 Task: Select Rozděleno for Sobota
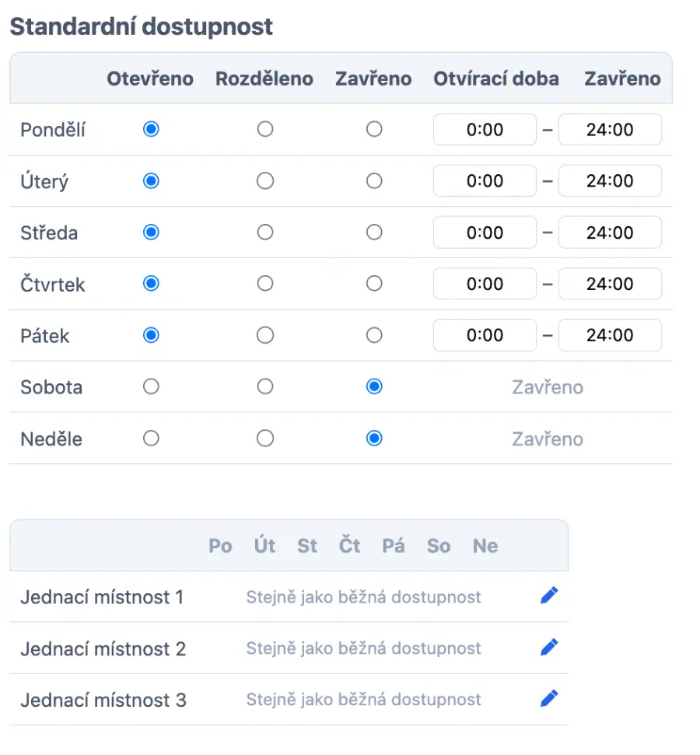click(x=265, y=386)
